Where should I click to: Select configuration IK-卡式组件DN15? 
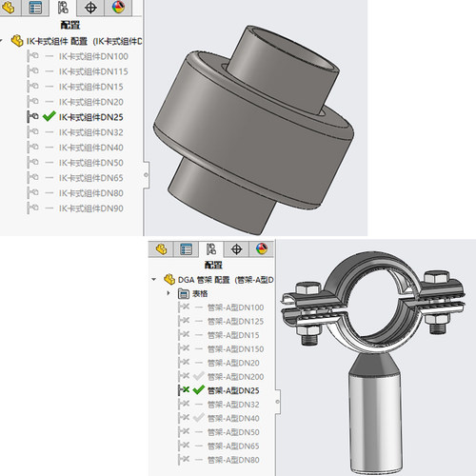click(x=90, y=87)
